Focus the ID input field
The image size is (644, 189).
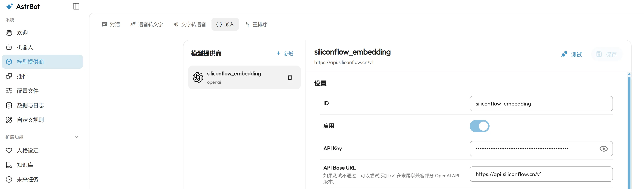[x=541, y=104]
